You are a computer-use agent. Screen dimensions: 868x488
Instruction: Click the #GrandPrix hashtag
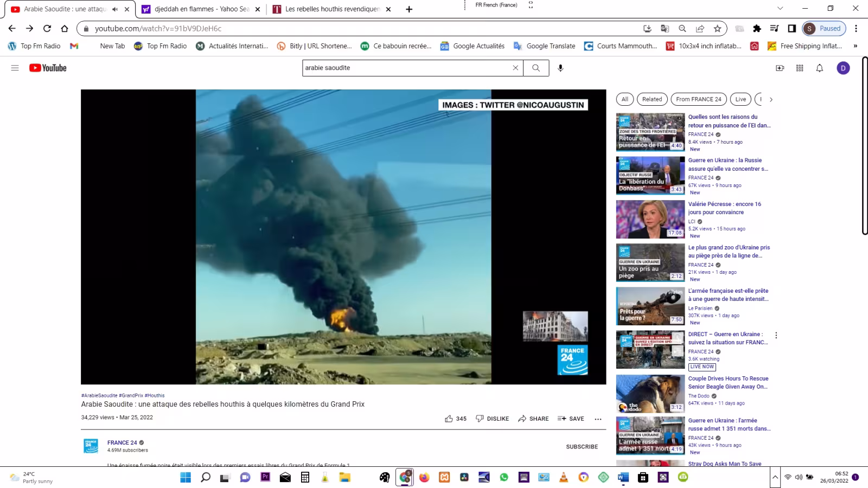point(131,395)
